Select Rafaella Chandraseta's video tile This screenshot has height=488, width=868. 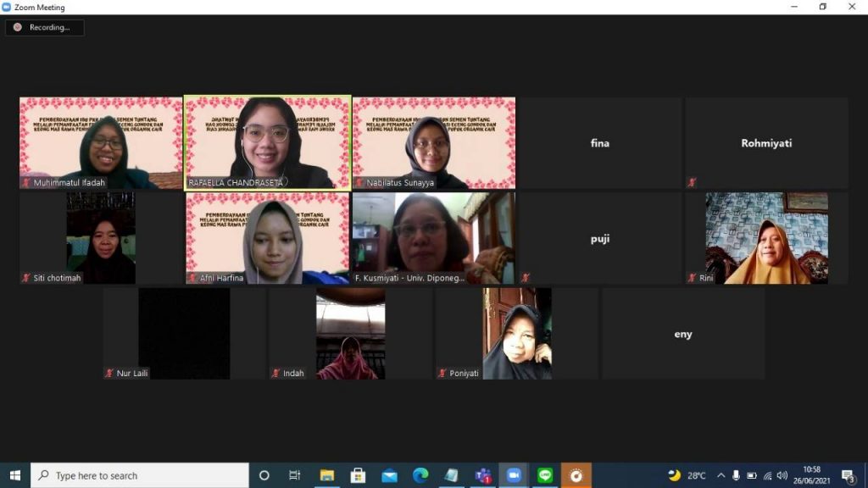coord(267,141)
